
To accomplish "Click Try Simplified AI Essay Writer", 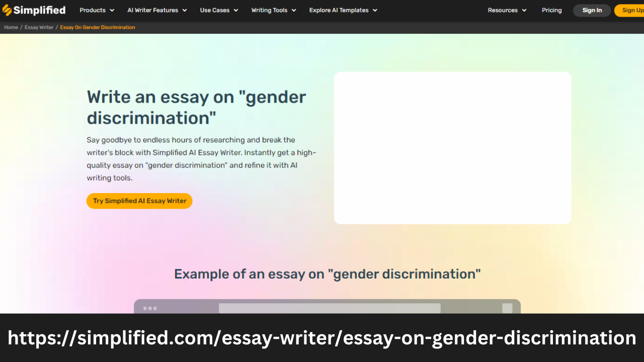I will click(x=139, y=201).
